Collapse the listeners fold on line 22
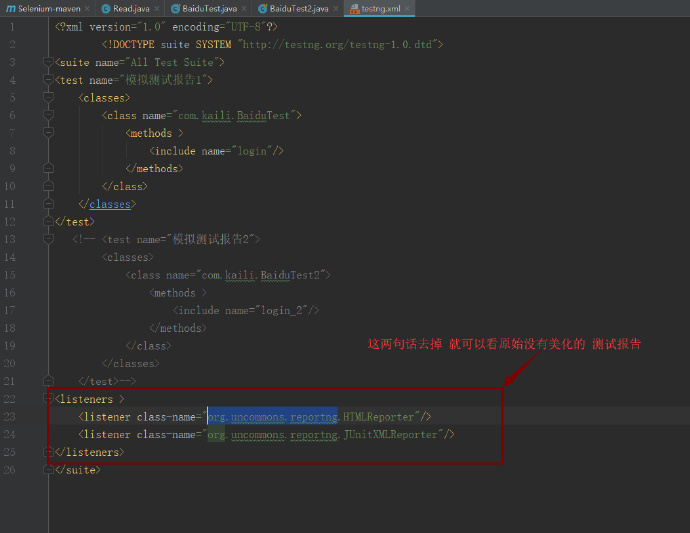 click(47, 398)
